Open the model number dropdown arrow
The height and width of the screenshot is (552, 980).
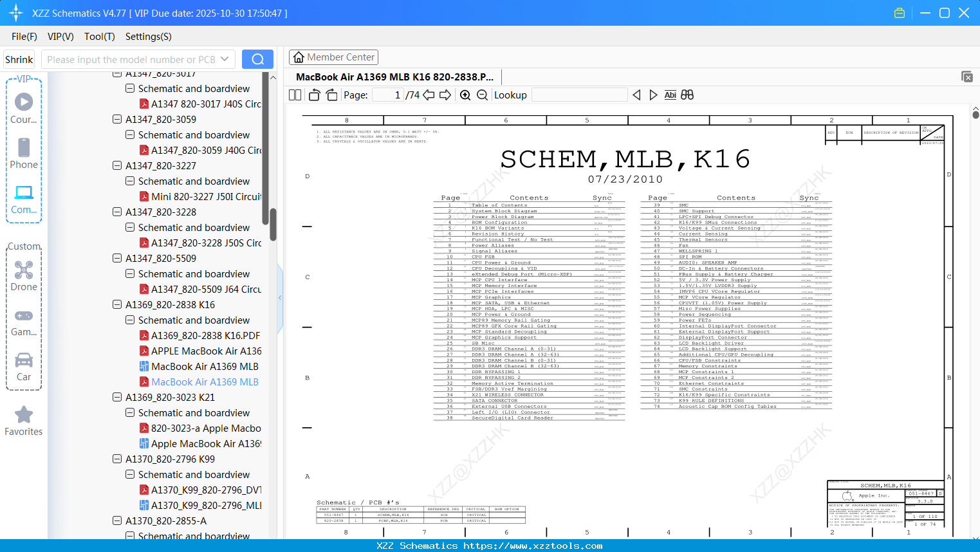(x=225, y=59)
